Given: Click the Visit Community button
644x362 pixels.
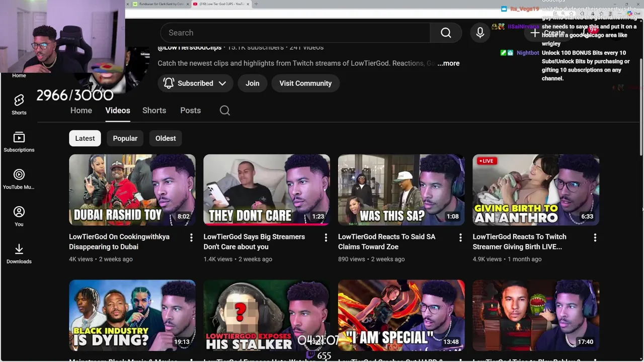Looking at the screenshot, I should (305, 83).
